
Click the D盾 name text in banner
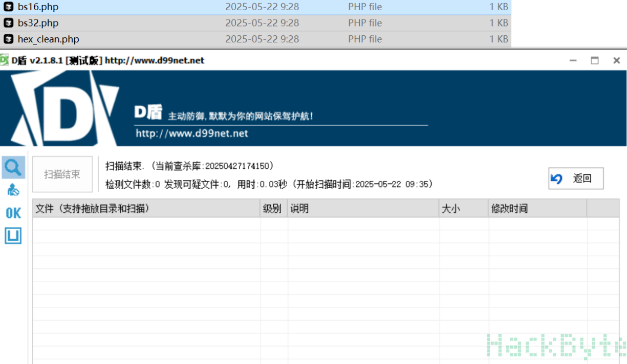pyautogui.click(x=148, y=112)
